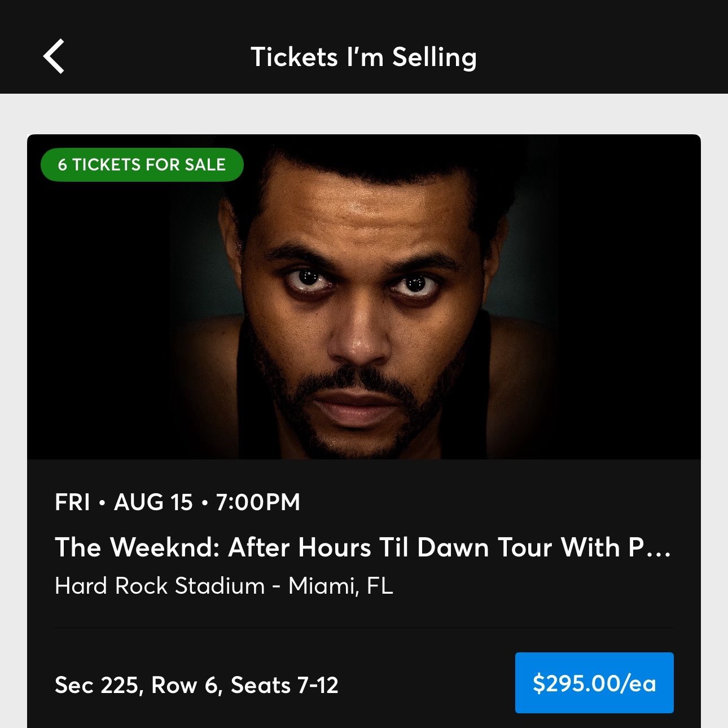Select the FRI AUG 15 7:00PM date line
Image resolution: width=728 pixels, height=728 pixels.
177,502
